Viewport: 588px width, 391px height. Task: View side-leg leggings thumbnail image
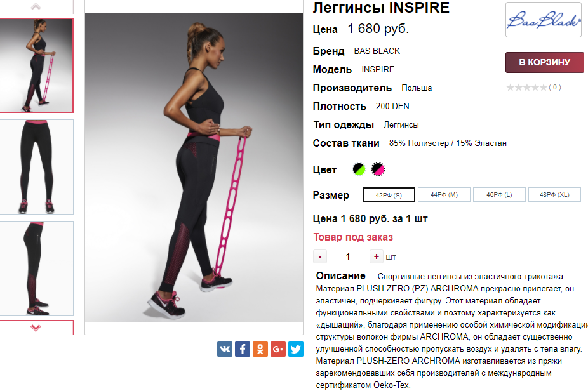pyautogui.click(x=36, y=268)
